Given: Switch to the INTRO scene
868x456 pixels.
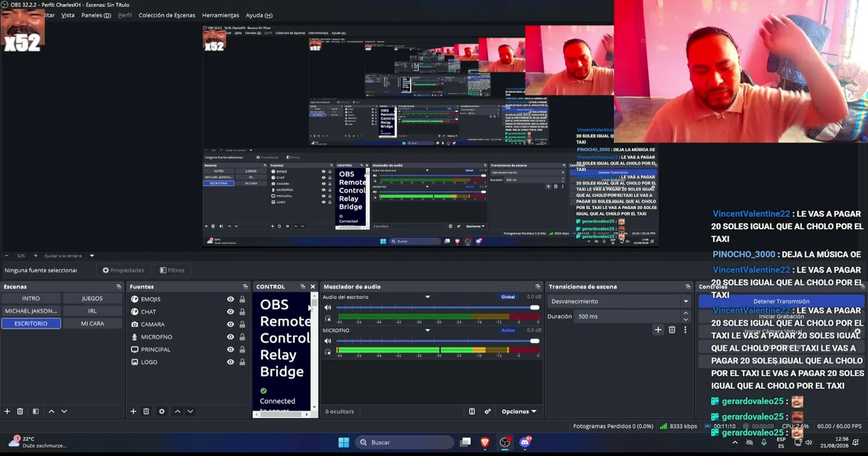Looking at the screenshot, I should [31, 299].
